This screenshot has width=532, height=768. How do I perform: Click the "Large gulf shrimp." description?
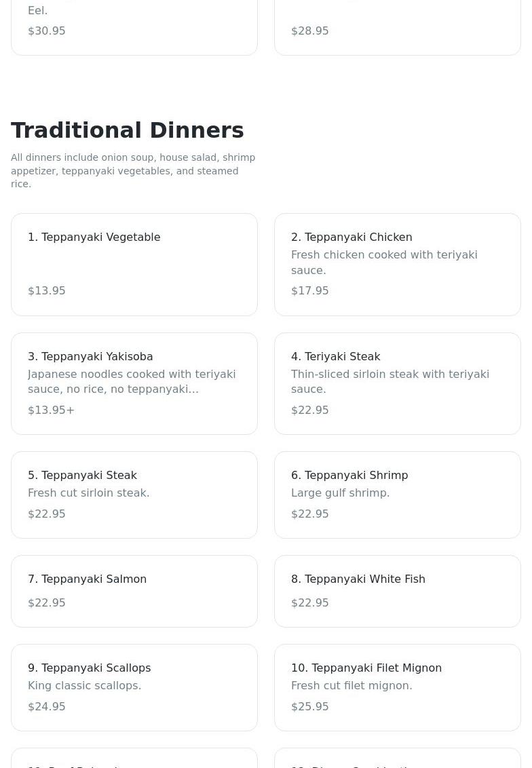(340, 493)
